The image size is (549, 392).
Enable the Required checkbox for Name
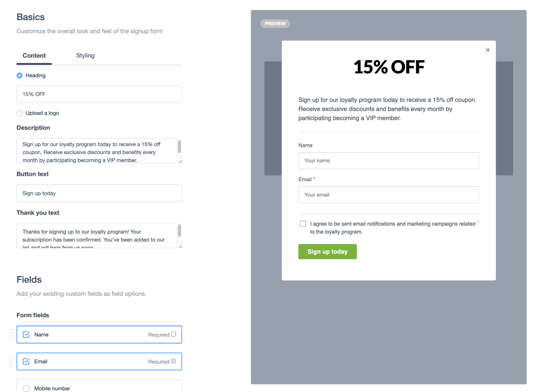174,334
